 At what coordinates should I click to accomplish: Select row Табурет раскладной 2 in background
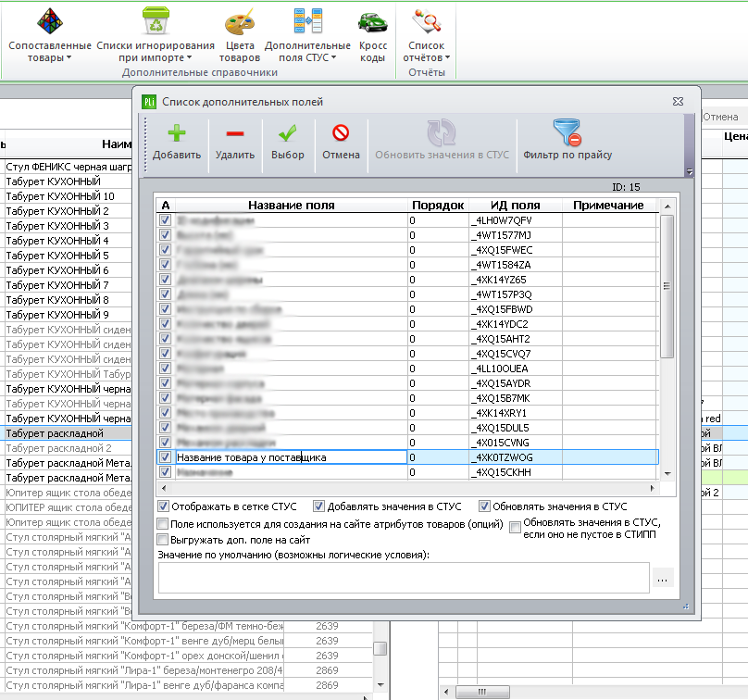click(x=69, y=448)
